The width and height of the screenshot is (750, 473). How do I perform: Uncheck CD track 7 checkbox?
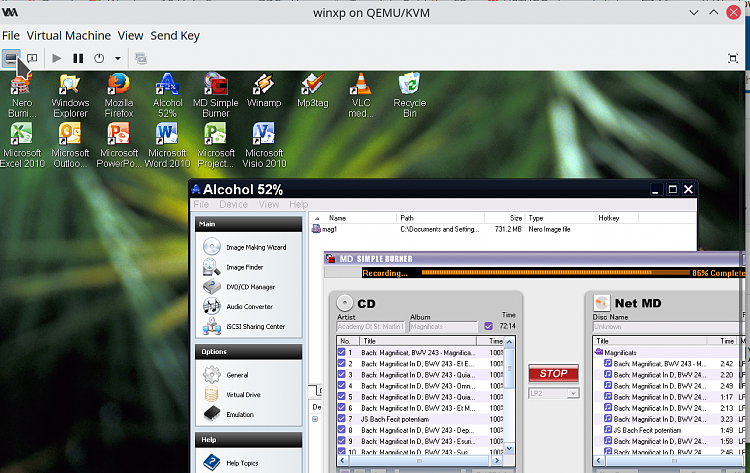342,418
